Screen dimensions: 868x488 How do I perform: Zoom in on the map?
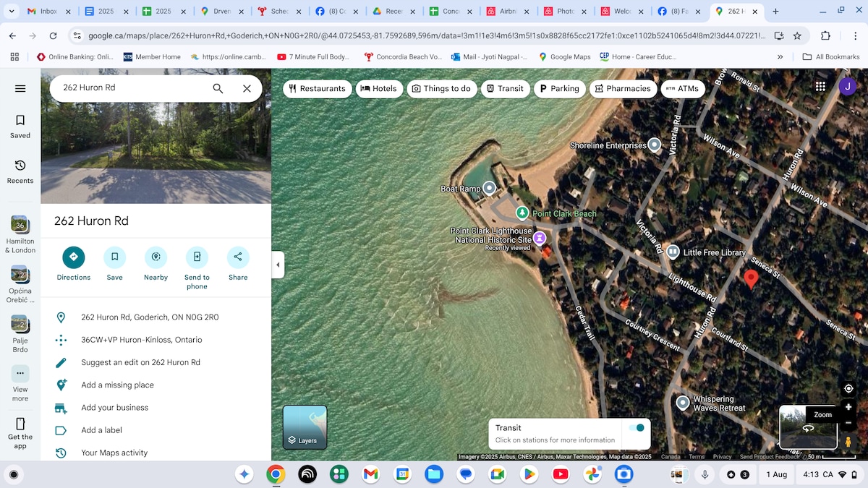[848, 407]
